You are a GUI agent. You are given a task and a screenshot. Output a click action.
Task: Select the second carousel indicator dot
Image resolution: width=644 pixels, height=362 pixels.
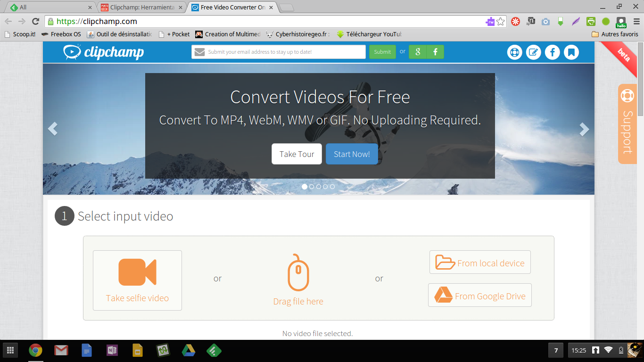click(312, 187)
